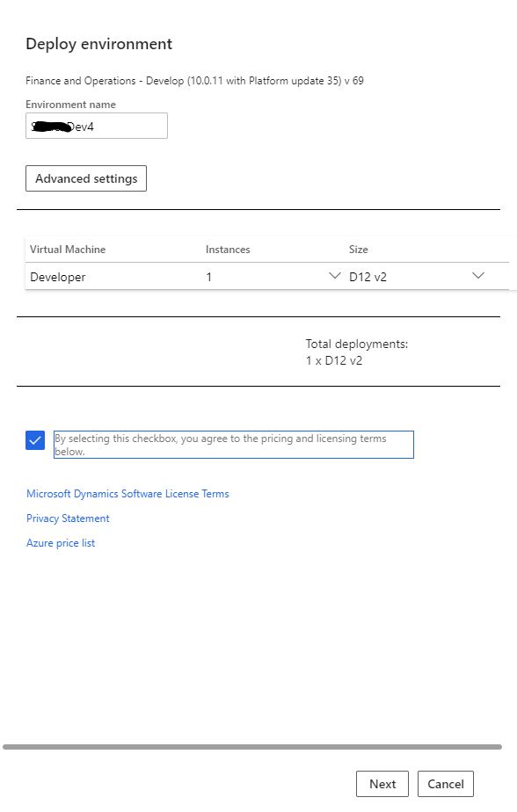Click the horizontal scrollbar at bottom
Screen dimensions: 517x812
point(252,747)
